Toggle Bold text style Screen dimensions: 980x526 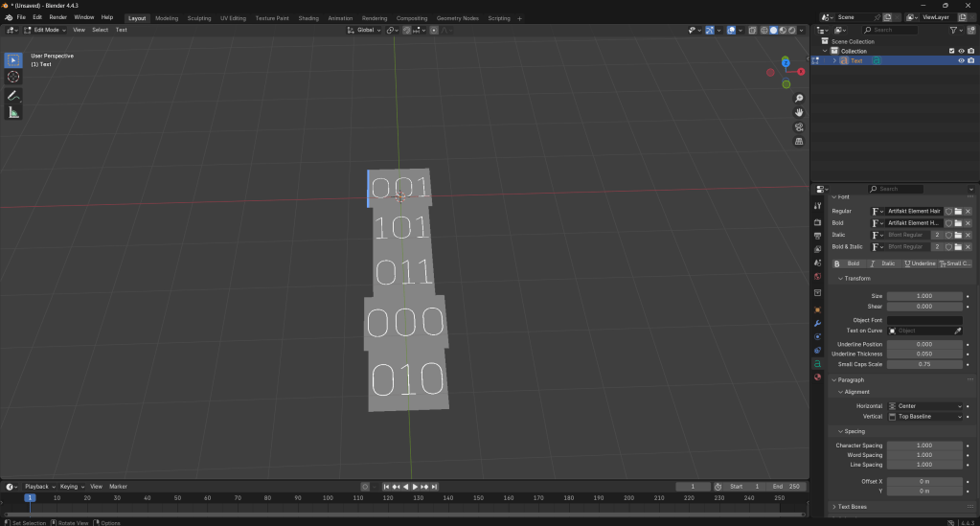848,263
